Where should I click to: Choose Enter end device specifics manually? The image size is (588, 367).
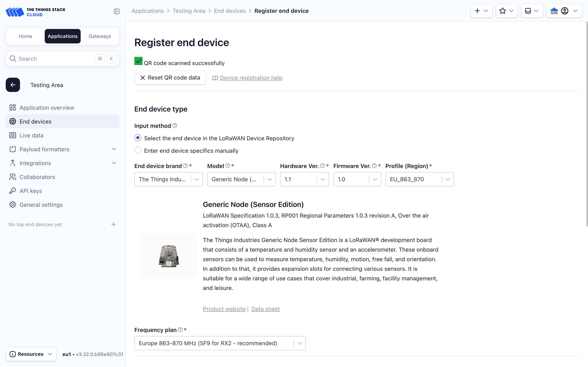(x=138, y=150)
